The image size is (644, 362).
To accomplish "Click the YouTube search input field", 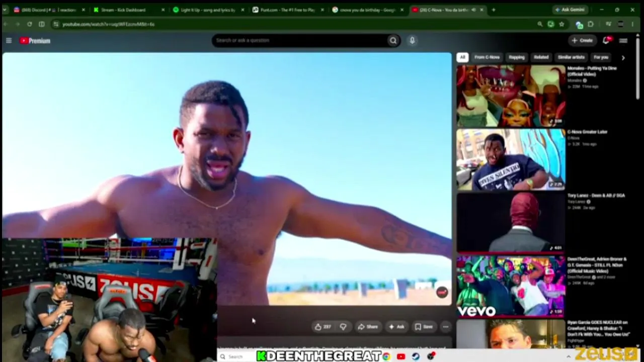I will [299, 41].
